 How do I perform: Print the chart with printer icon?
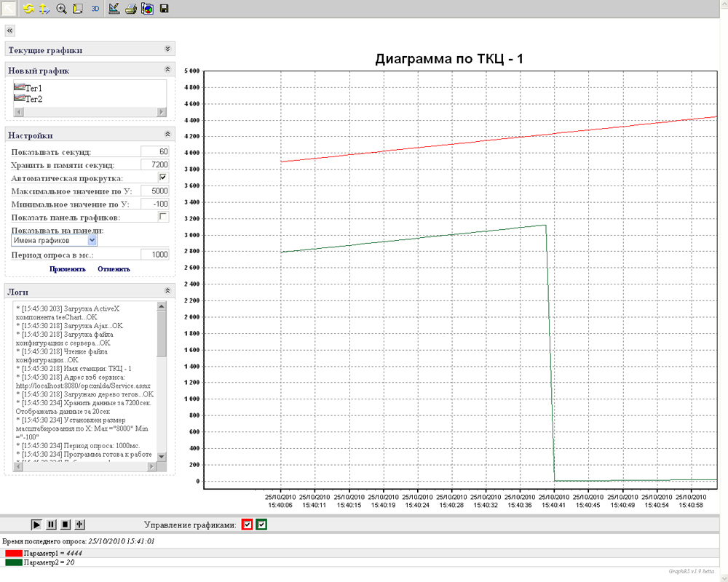[x=130, y=9]
